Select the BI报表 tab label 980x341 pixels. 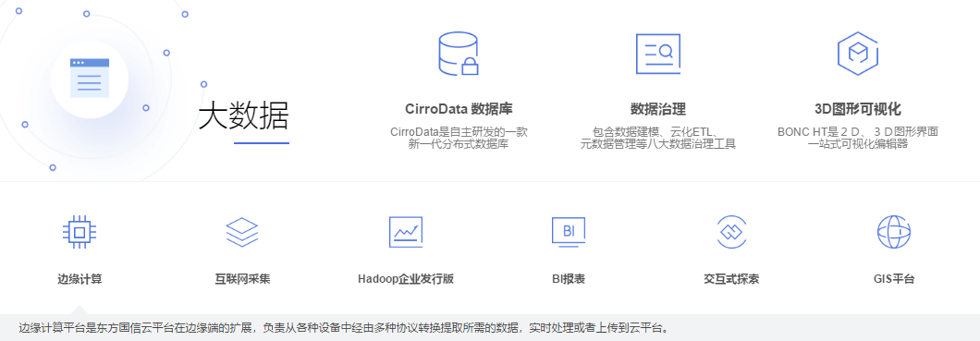[x=569, y=279]
